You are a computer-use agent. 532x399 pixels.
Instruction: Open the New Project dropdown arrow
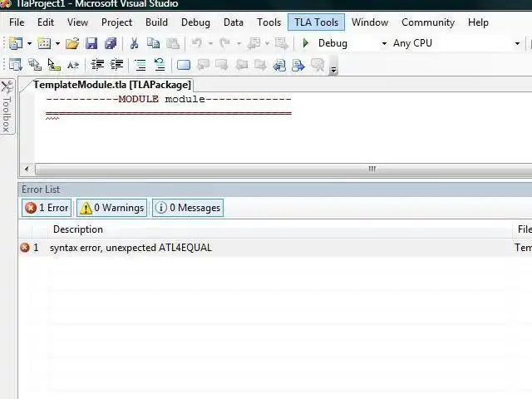tap(30, 43)
